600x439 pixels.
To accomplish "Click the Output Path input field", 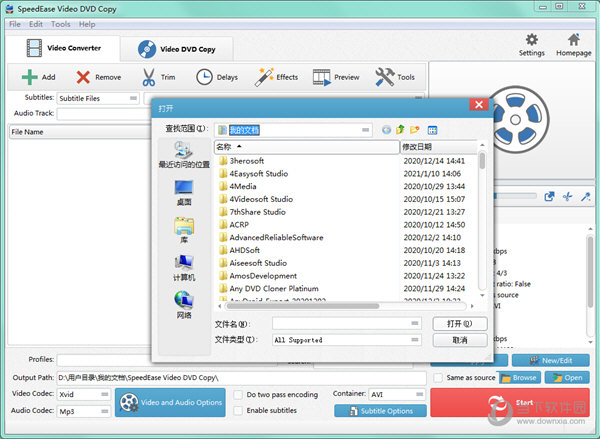I will tap(241, 378).
